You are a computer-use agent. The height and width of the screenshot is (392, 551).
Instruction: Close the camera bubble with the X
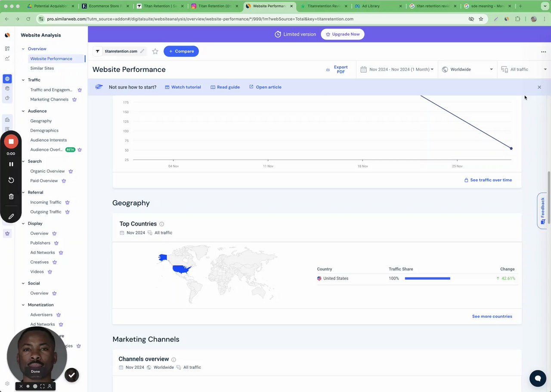click(21, 386)
